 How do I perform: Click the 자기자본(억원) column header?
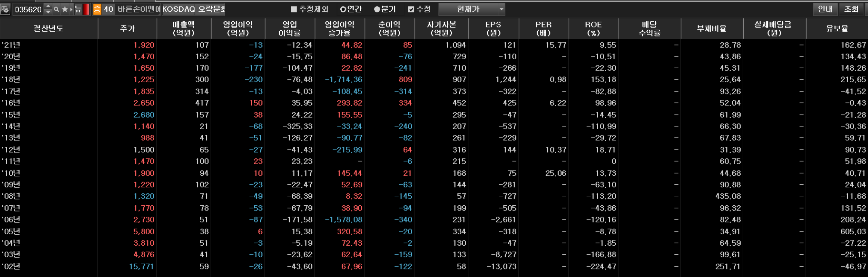(441, 29)
